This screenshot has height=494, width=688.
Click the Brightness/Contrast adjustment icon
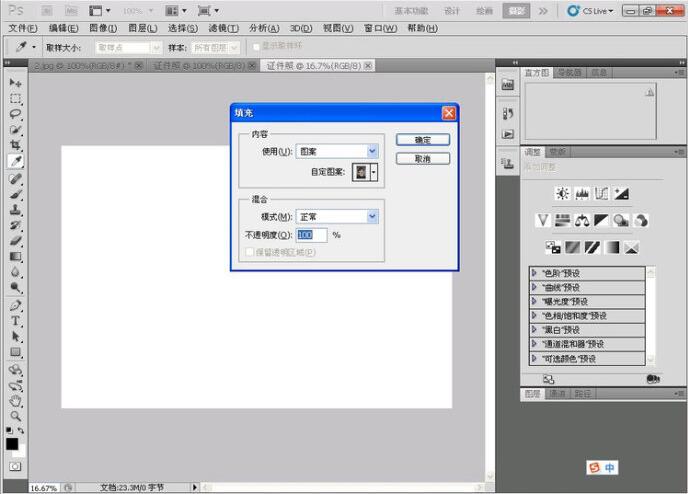[563, 193]
